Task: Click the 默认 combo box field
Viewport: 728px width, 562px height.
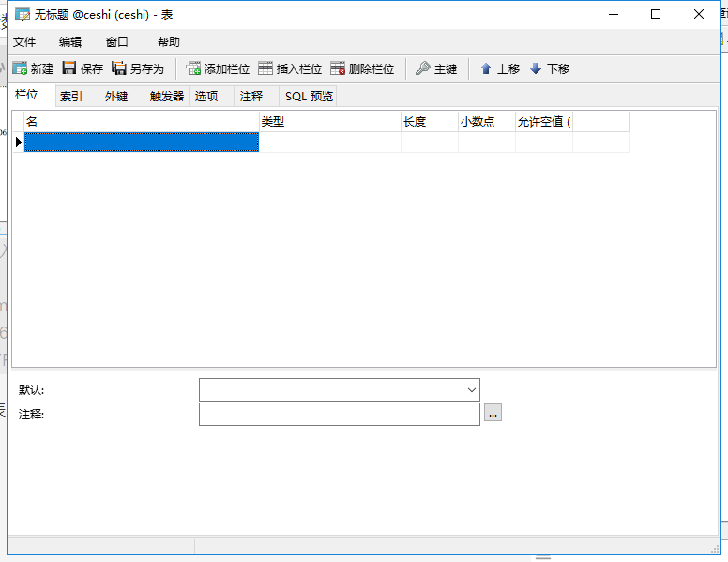Action: coord(340,390)
